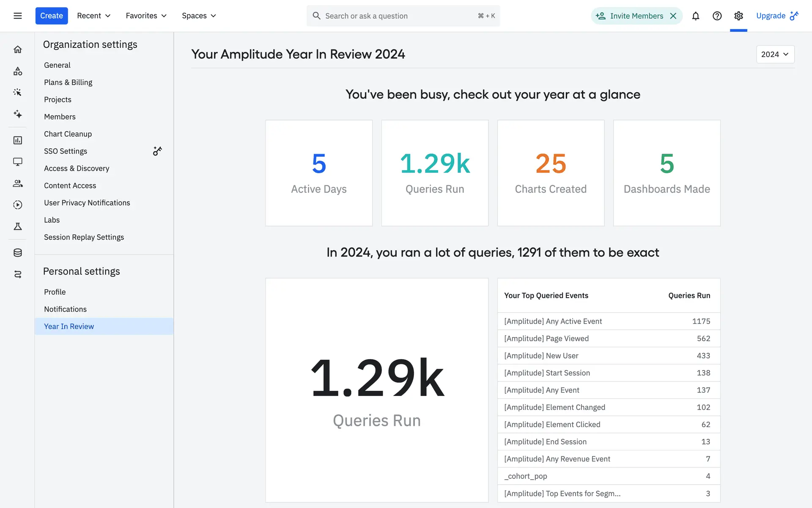Open the 2024 year selector

[775, 54]
